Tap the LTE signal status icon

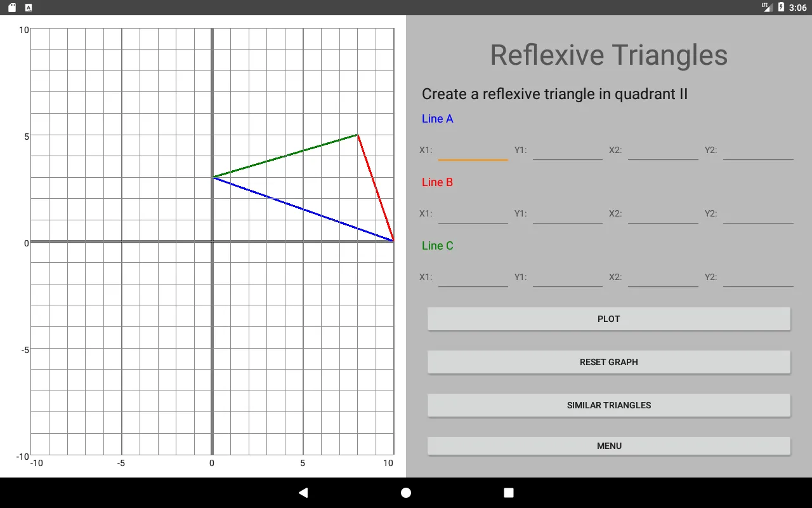pyautogui.click(x=766, y=7)
